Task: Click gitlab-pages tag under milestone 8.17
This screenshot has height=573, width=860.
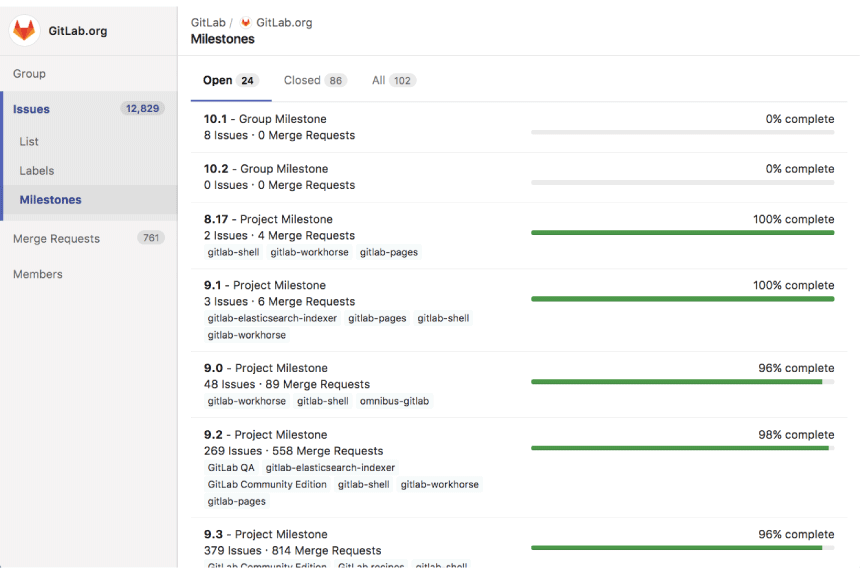Action: pyautogui.click(x=389, y=252)
